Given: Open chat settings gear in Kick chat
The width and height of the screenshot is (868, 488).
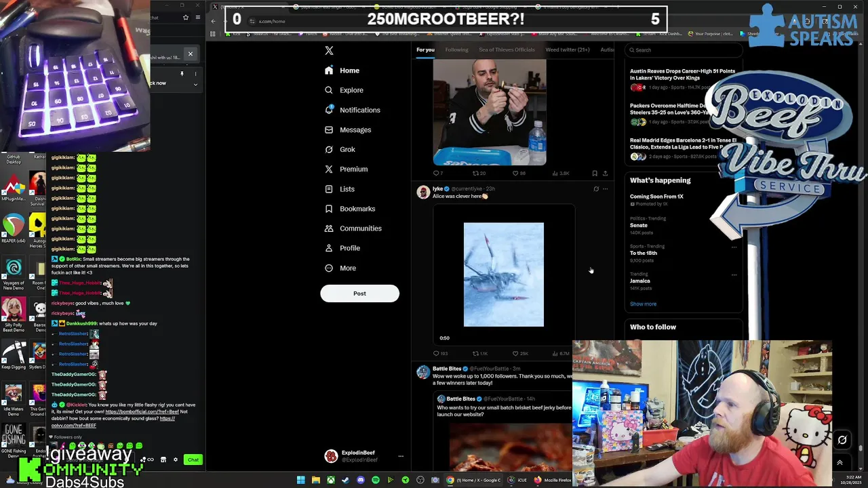Looking at the screenshot, I should (175, 460).
